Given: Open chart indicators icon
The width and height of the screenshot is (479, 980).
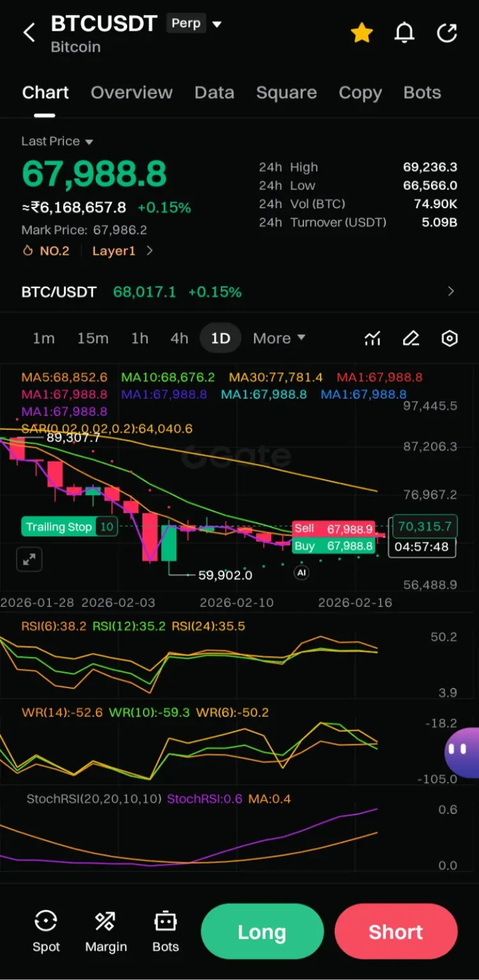Looking at the screenshot, I should (x=373, y=339).
